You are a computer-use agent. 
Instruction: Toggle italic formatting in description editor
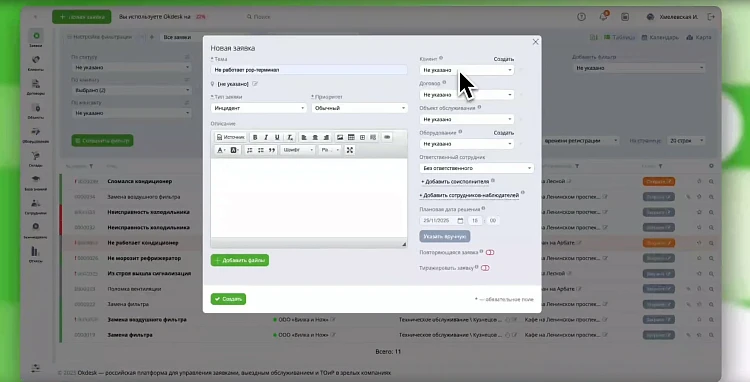point(266,137)
